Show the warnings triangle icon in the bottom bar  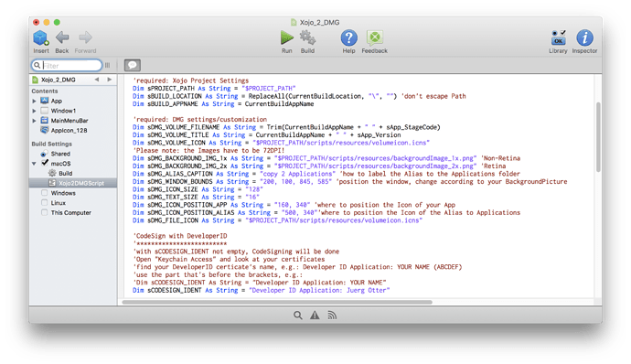click(x=315, y=316)
